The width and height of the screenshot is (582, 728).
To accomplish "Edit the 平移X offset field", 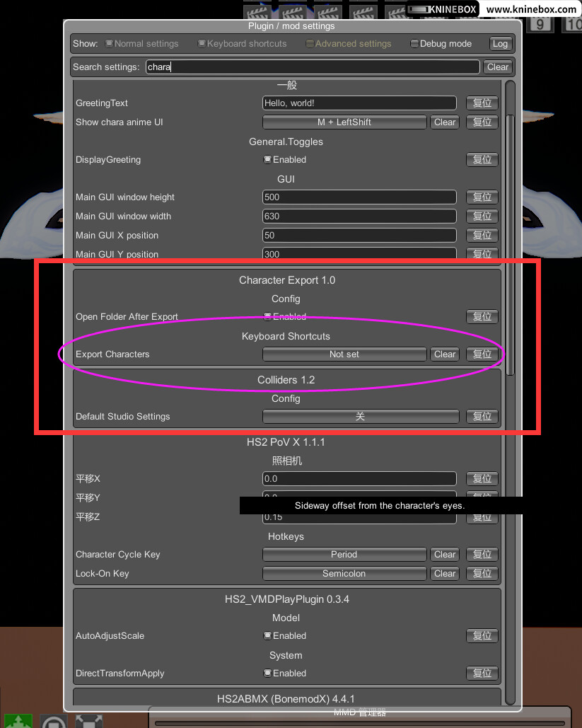I will 359,479.
